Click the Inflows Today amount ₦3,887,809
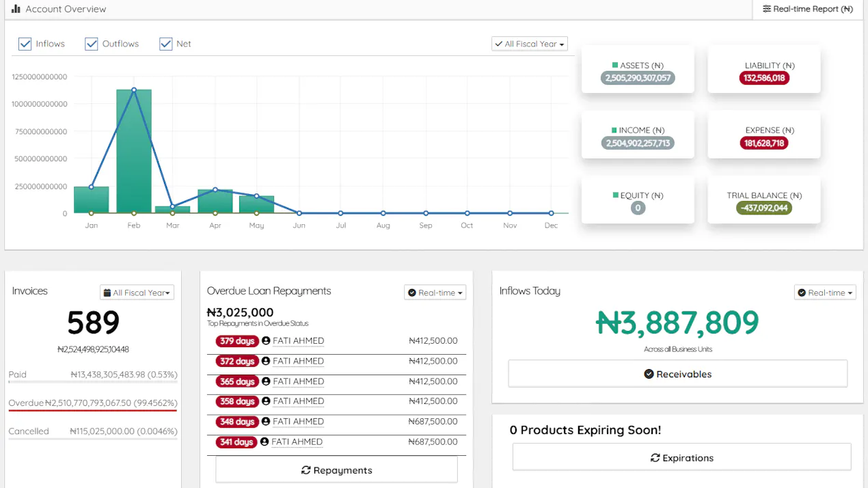Viewport: 868px width, 488px height. pyautogui.click(x=677, y=323)
